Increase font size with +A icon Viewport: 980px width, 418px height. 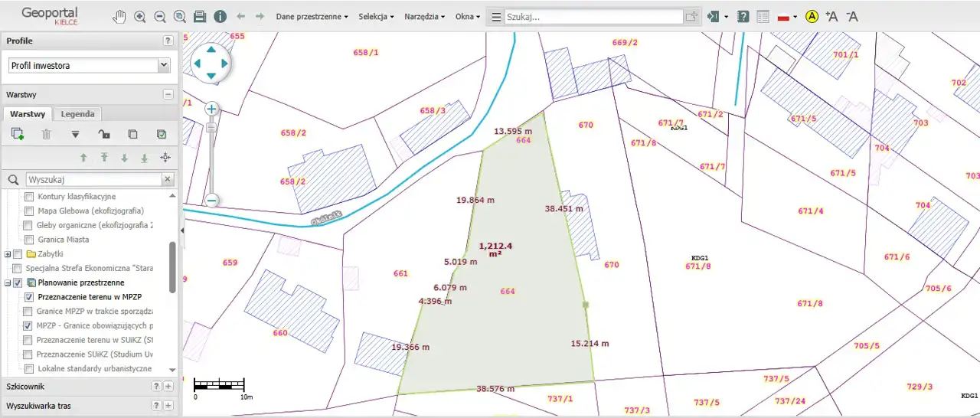pyautogui.click(x=831, y=16)
